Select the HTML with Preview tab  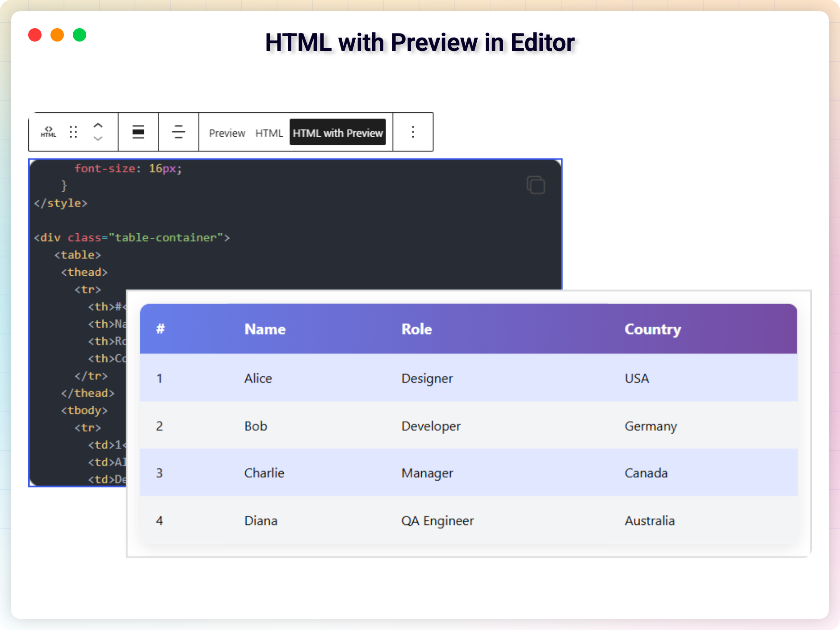pyautogui.click(x=338, y=132)
